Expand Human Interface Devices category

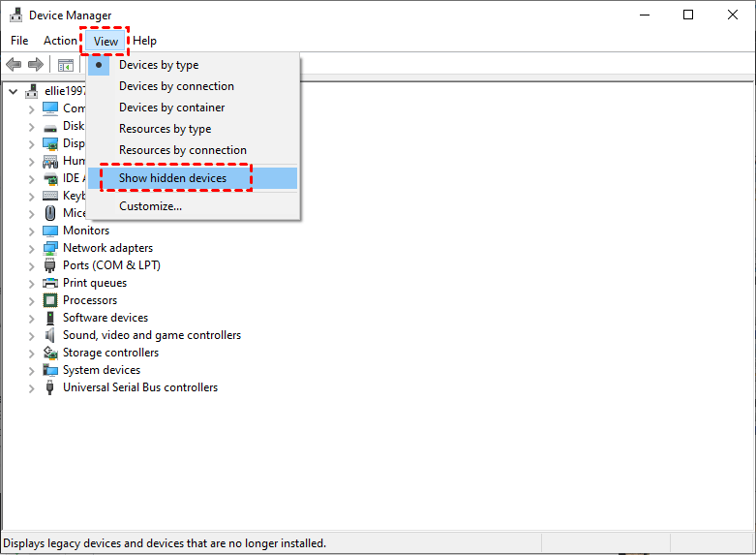point(32,162)
